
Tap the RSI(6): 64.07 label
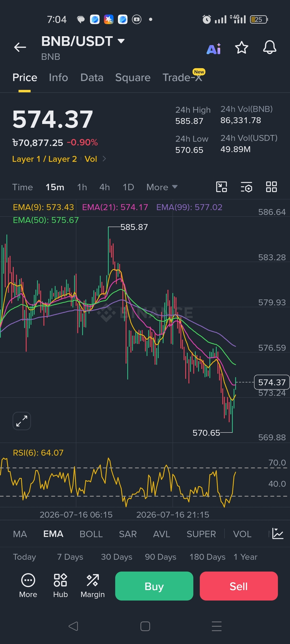[38, 453]
